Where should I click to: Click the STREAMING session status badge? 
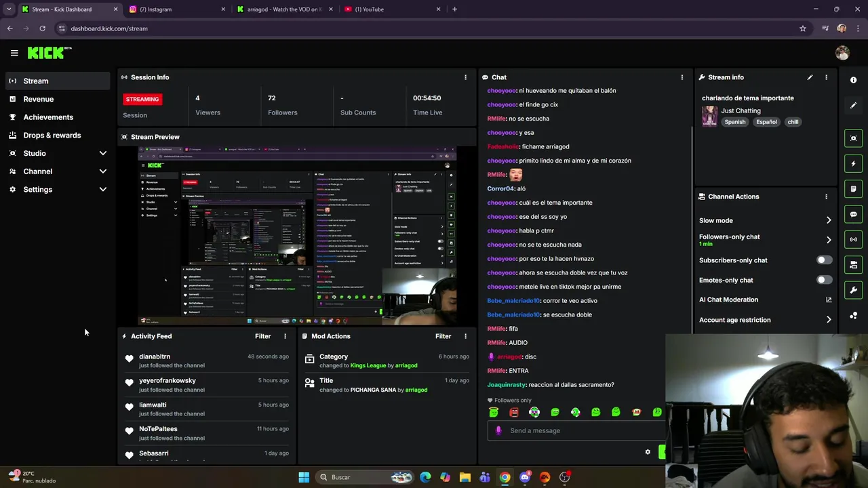tap(142, 99)
